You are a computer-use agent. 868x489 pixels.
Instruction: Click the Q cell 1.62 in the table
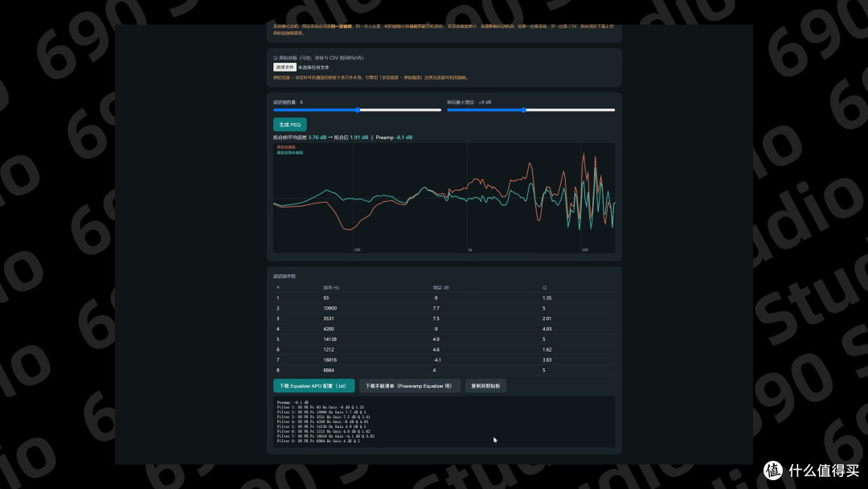click(x=547, y=350)
